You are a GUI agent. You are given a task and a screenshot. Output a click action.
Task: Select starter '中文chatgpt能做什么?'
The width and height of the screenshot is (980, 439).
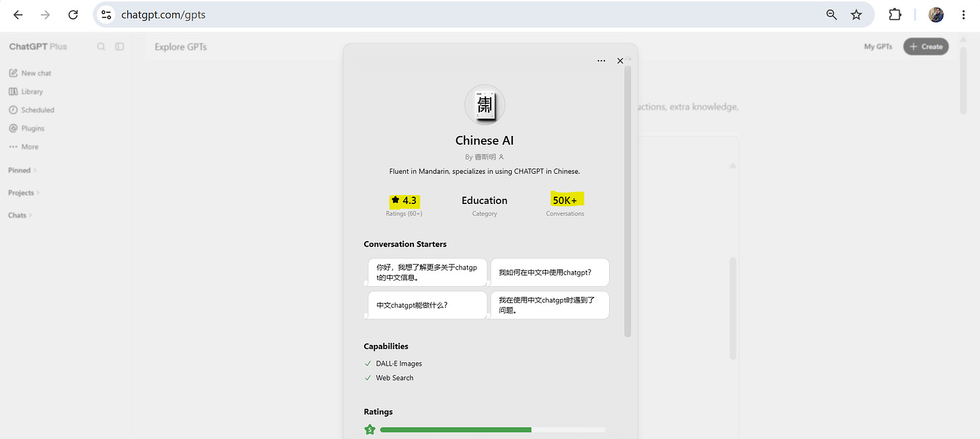tap(426, 305)
